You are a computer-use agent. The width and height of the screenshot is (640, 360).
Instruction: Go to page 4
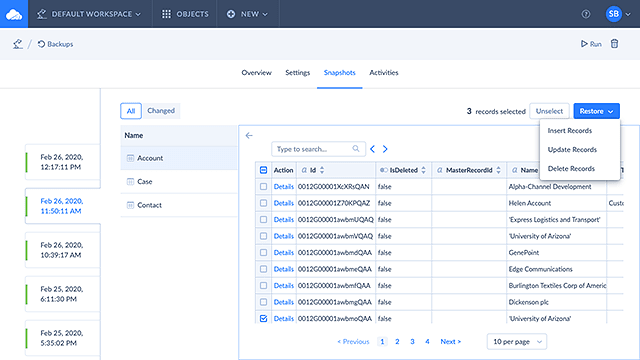(427, 342)
